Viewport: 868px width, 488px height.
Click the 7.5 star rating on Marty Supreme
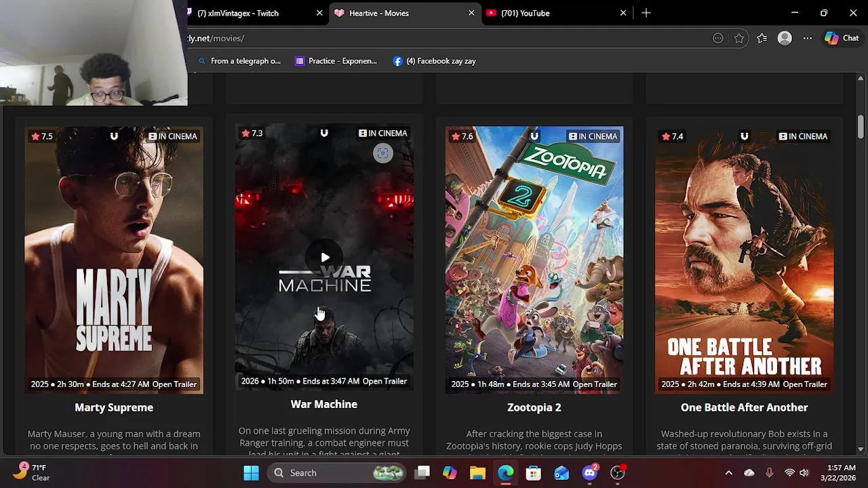tap(41, 136)
